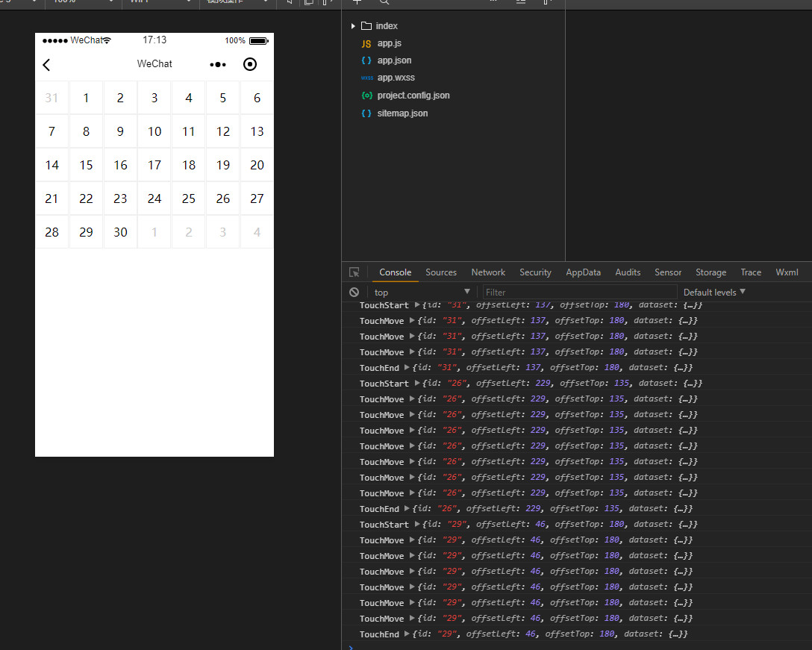This screenshot has height=650, width=812.
Task: Click the console Filter input field
Action: [579, 292]
